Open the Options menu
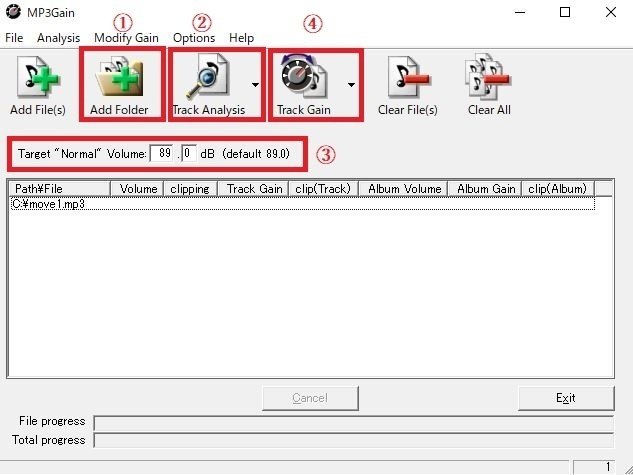The image size is (633, 475). (194, 38)
